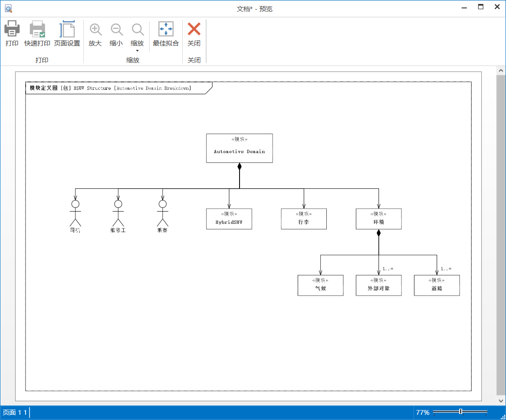
Task: Select the 外部对象 block
Action: pos(378,285)
